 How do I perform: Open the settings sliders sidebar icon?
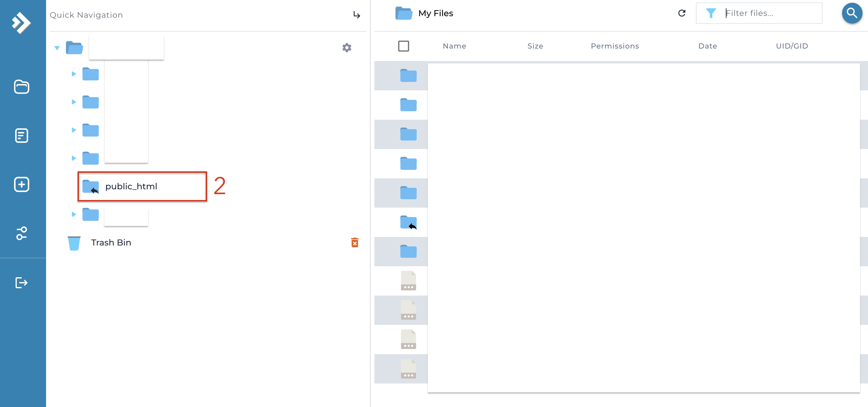(22, 233)
